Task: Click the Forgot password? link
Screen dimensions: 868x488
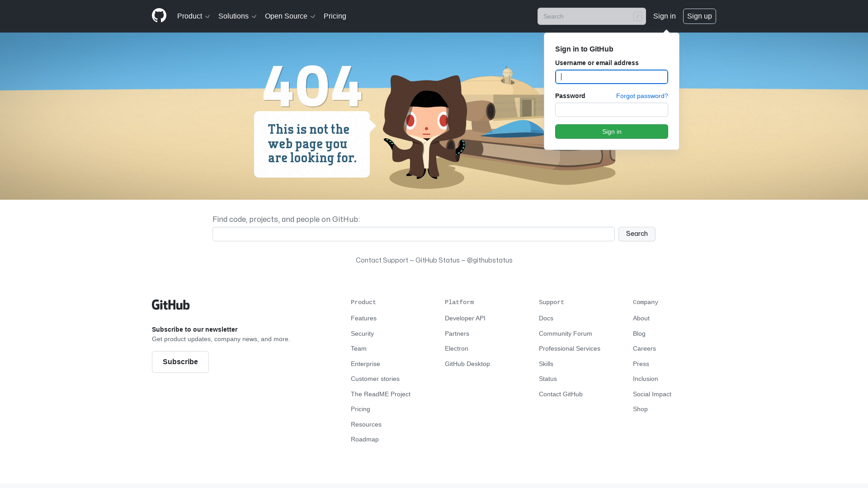Action: tap(642, 96)
